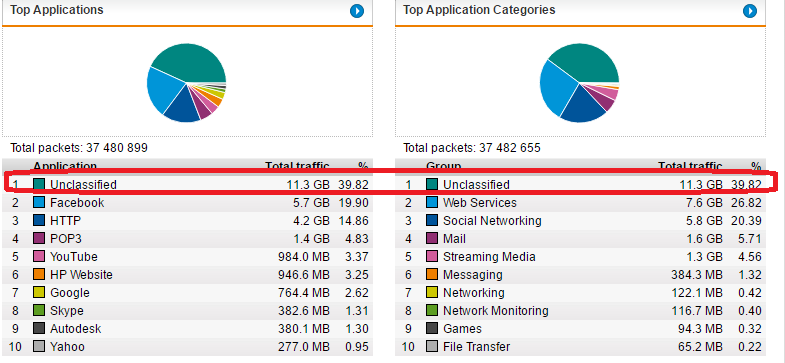This screenshot has height=363, width=785.
Task: Click the Mail color swatch
Action: tap(432, 239)
